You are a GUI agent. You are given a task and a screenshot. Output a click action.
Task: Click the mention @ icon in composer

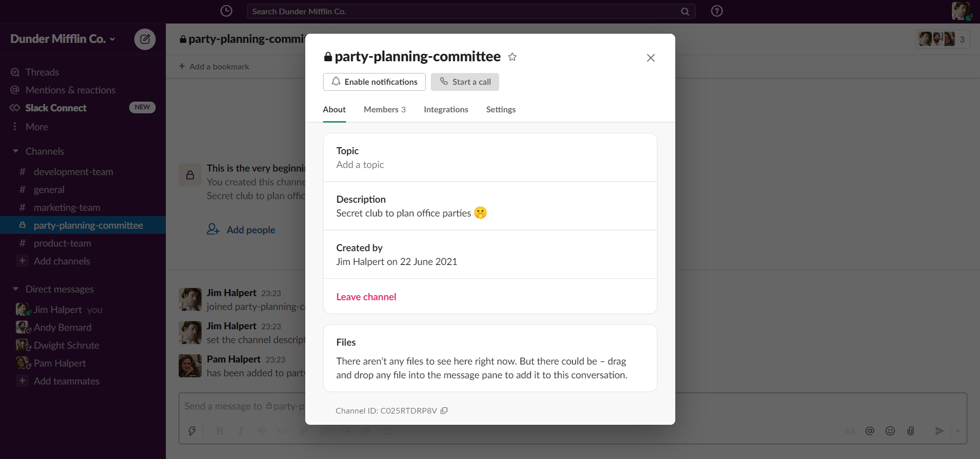click(870, 431)
